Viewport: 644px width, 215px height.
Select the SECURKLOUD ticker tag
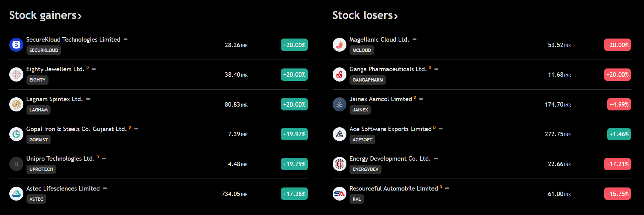(x=44, y=50)
